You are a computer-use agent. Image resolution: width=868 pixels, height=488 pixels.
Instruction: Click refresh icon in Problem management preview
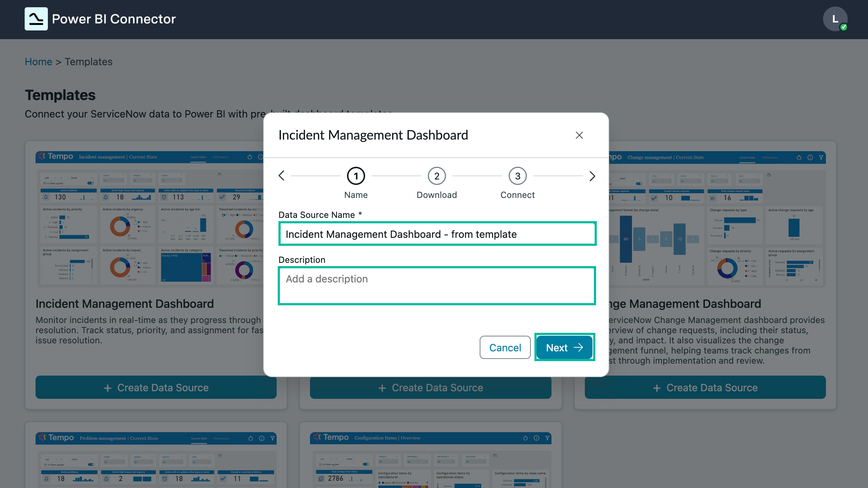251,438
